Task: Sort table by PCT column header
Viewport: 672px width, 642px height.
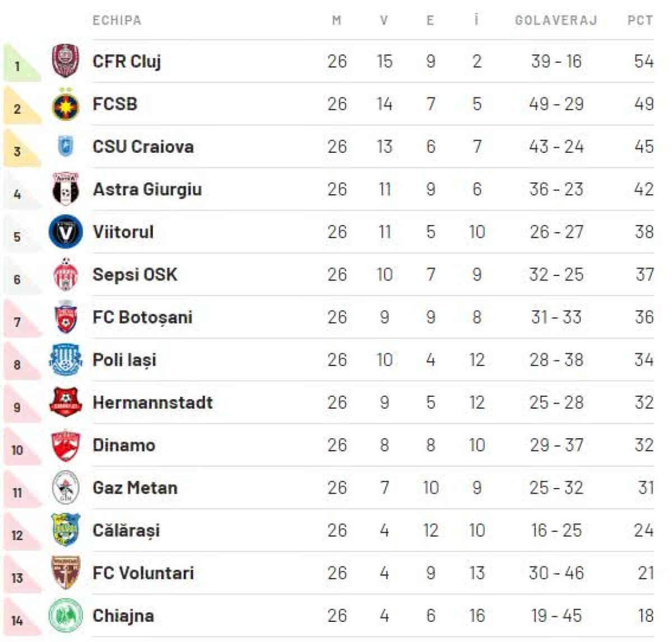Action: click(x=640, y=21)
